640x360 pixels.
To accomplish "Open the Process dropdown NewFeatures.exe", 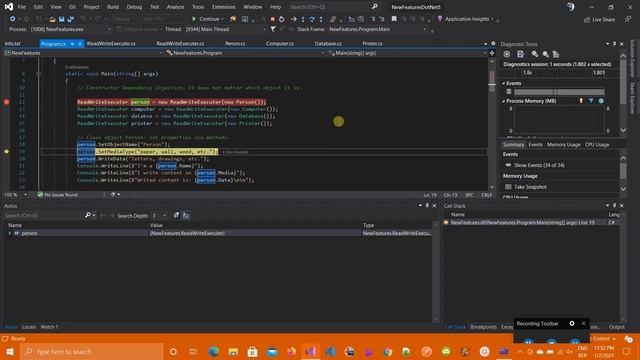I will point(71,29).
